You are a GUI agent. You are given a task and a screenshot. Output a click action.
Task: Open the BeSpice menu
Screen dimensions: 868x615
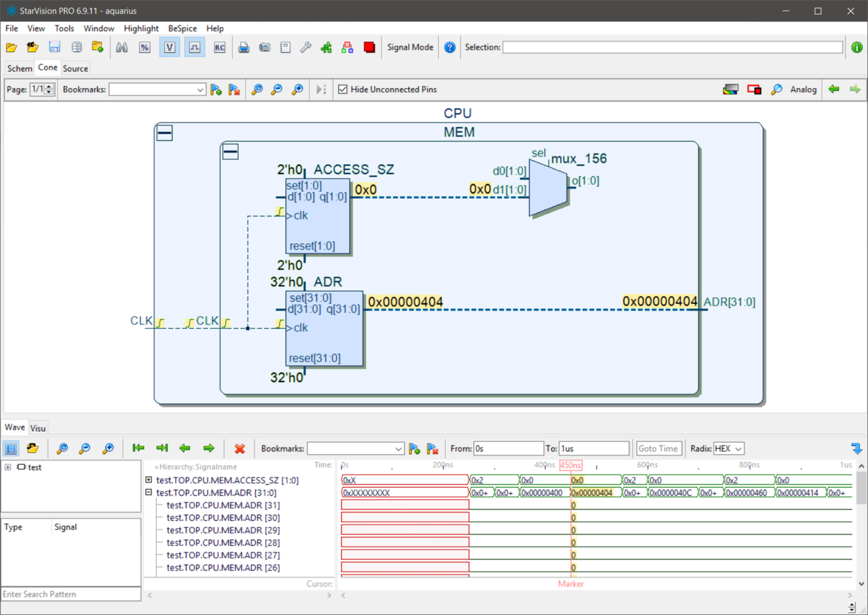tap(182, 28)
